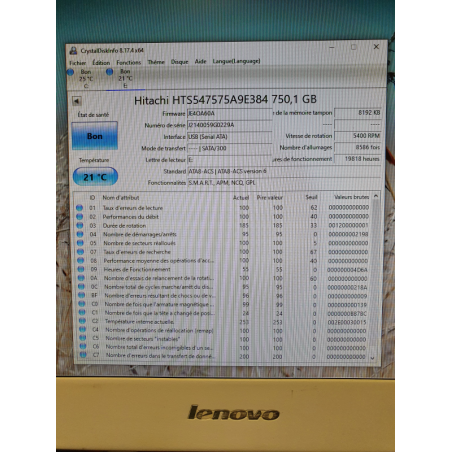Click the scroll up arrow of attribute list

tap(376, 196)
